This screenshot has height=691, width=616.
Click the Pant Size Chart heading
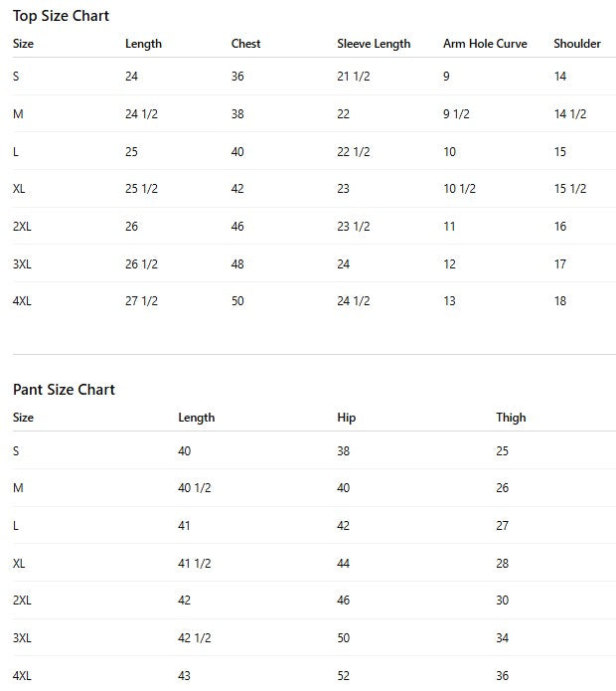pyautogui.click(x=64, y=390)
